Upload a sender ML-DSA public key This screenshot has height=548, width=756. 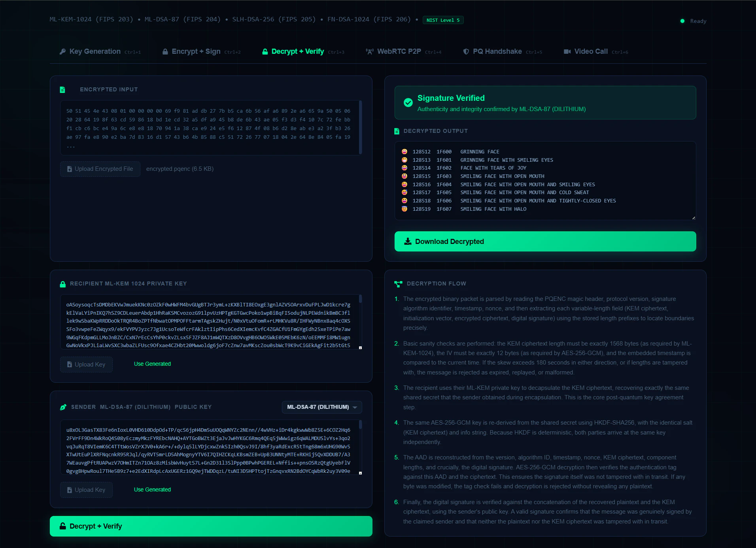(86, 490)
